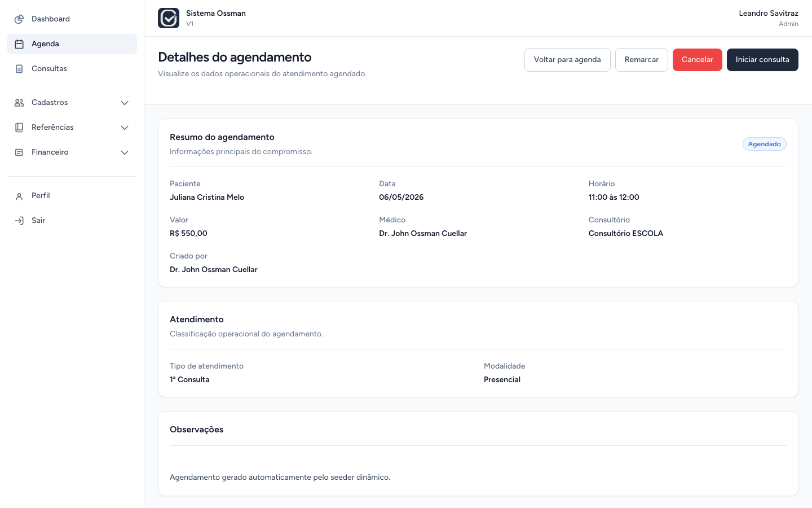Click the Remarcar button
812x508 pixels.
pyautogui.click(x=642, y=60)
